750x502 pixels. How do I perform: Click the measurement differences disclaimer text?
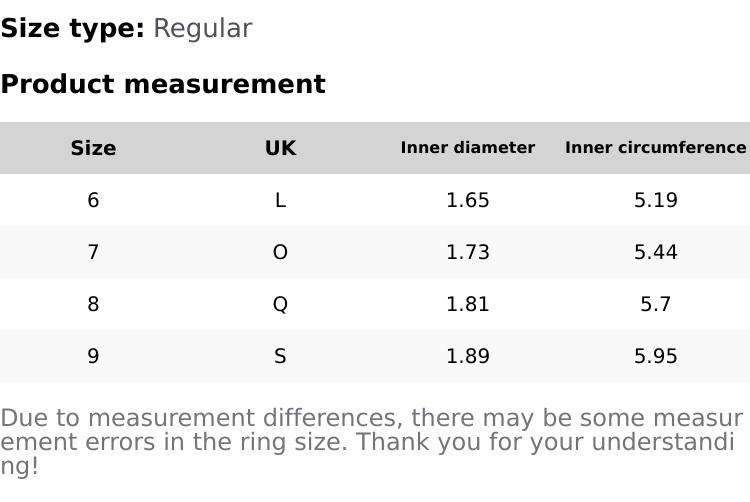pos(371,442)
